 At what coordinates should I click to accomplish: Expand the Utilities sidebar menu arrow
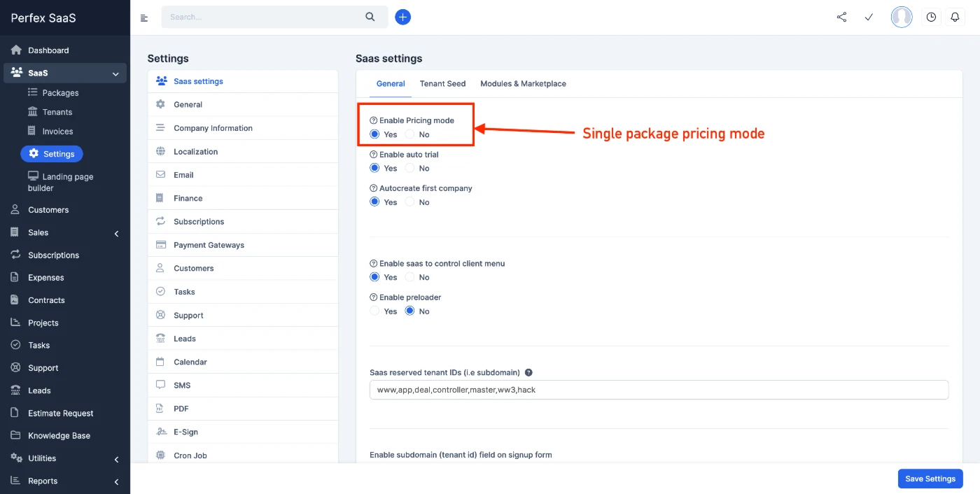[x=117, y=459]
